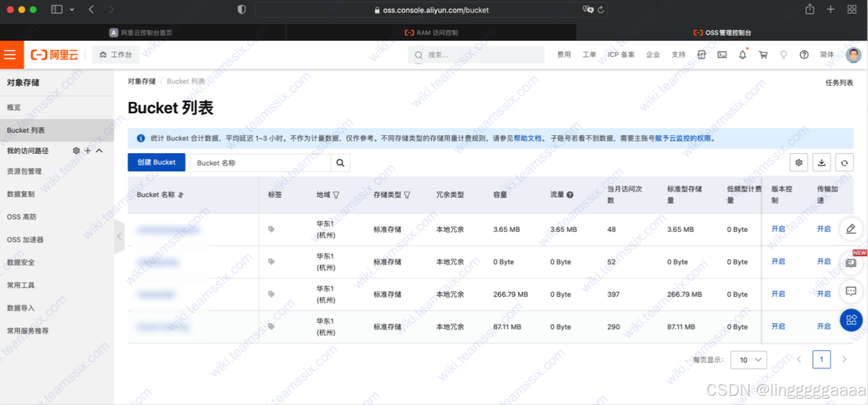Open ICP 备案 menu item
This screenshot has width=868, height=405.
[x=621, y=55]
